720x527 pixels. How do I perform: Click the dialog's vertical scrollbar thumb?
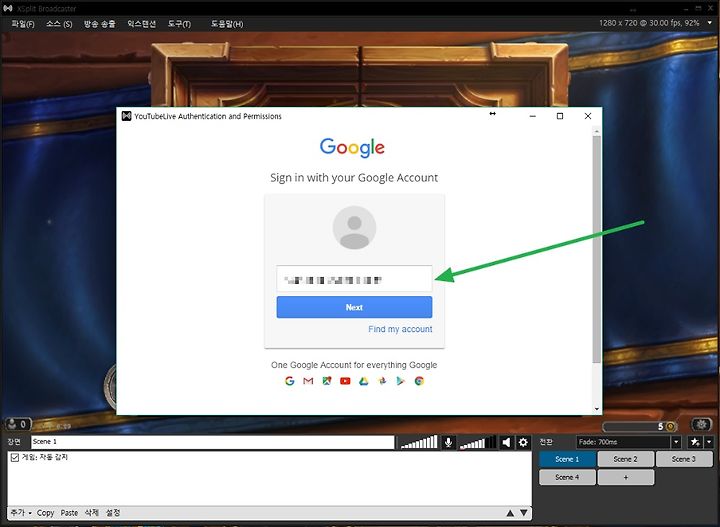tap(596, 249)
